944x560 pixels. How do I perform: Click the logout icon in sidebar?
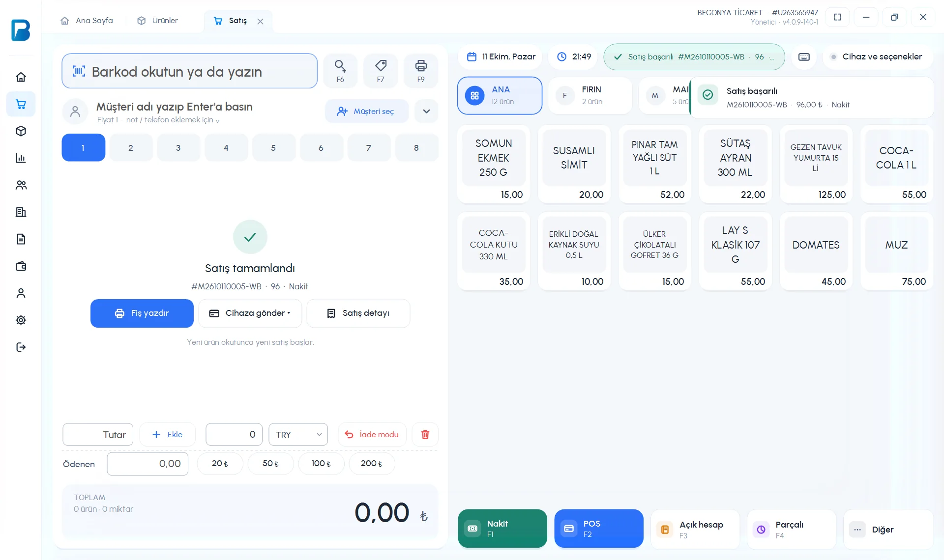tap(21, 347)
